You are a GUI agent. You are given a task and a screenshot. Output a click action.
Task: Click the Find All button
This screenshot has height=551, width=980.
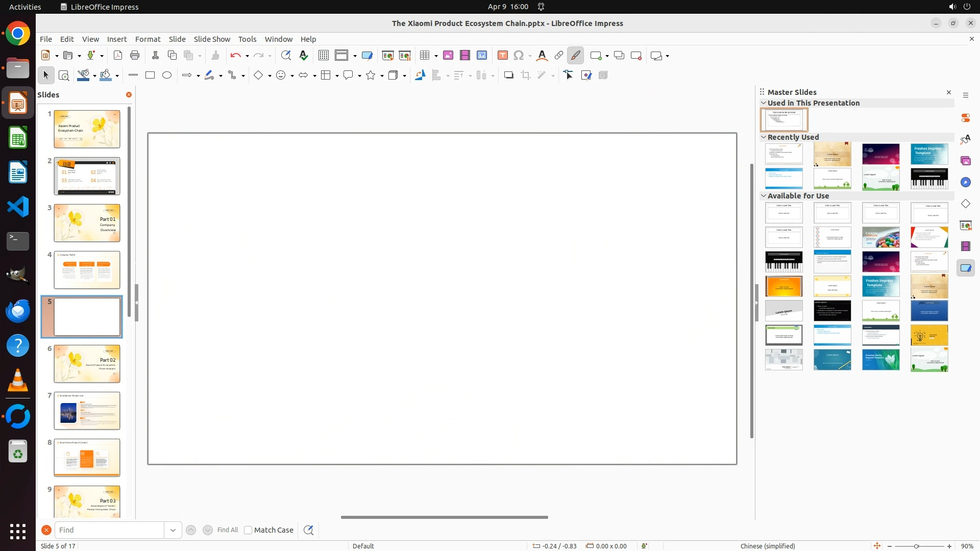[228, 530]
